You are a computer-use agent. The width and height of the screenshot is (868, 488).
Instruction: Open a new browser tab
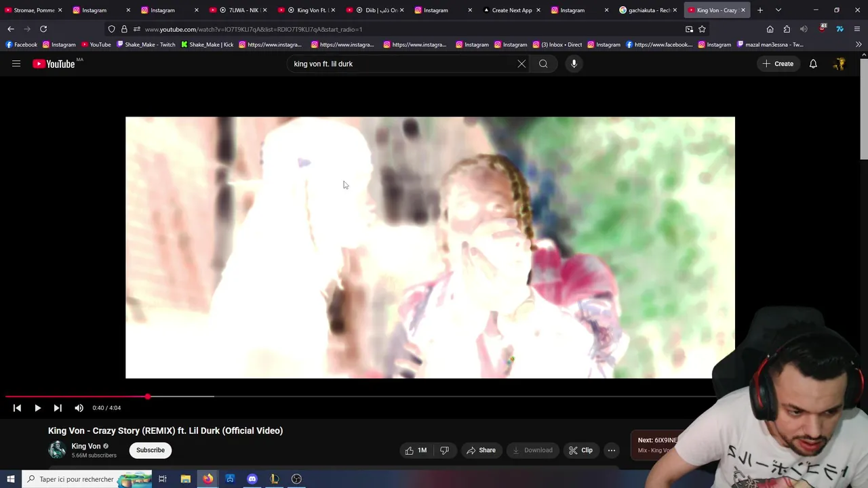(760, 10)
